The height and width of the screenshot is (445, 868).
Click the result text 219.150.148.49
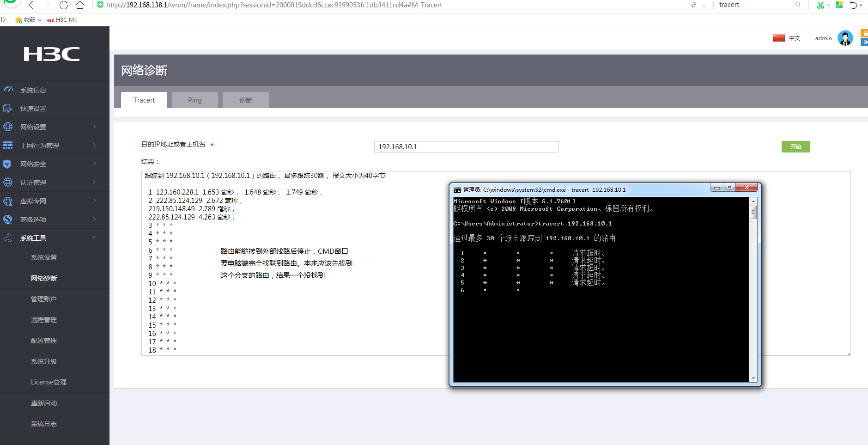point(171,209)
